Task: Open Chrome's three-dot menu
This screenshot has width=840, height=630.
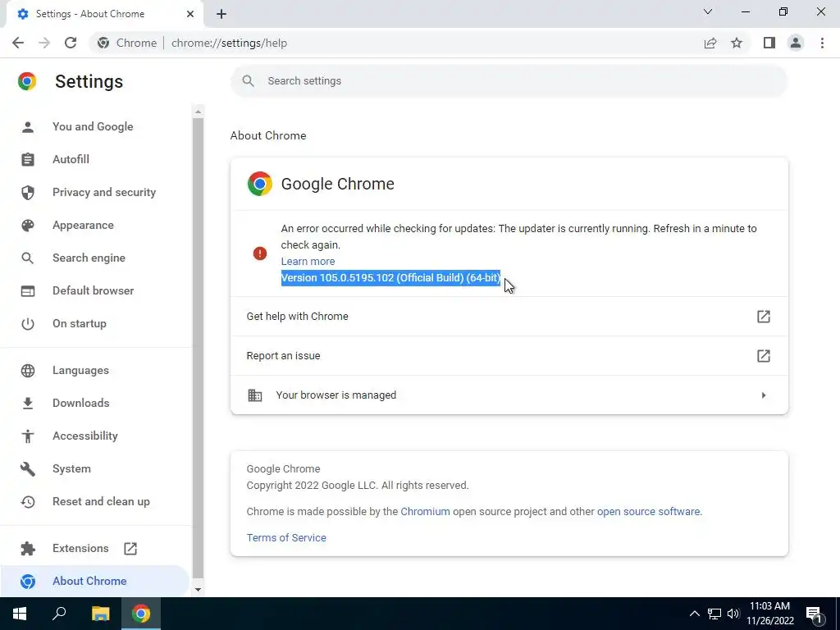Action: [x=822, y=43]
